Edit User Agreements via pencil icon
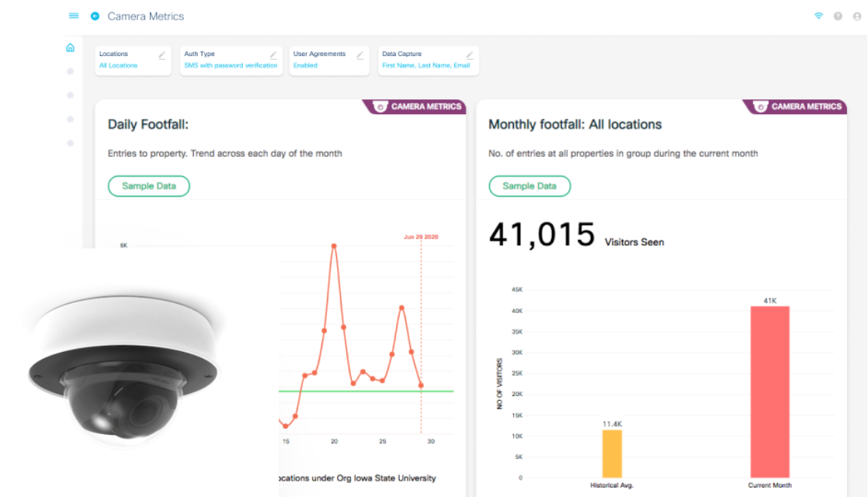Screen dimensions: 868x497 tap(359, 55)
